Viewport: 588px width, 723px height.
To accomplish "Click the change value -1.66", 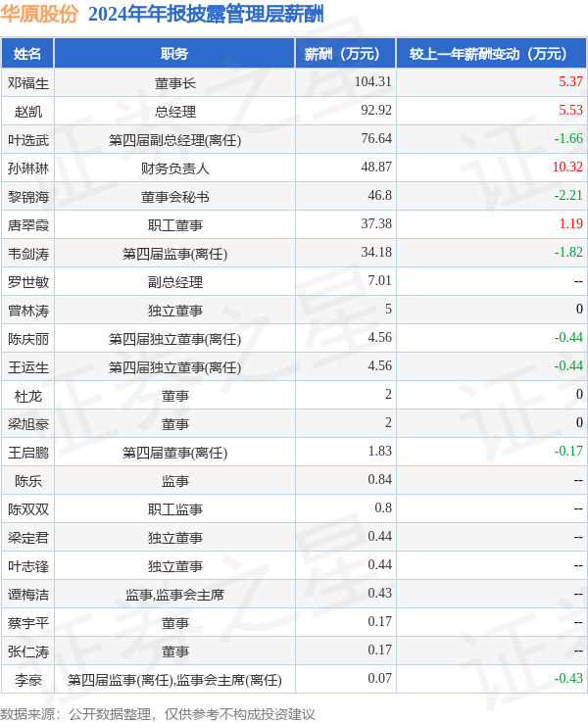I will pyautogui.click(x=568, y=139).
